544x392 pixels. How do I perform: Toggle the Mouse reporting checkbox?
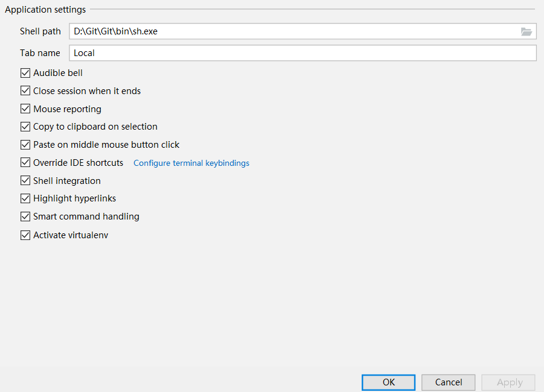click(25, 109)
